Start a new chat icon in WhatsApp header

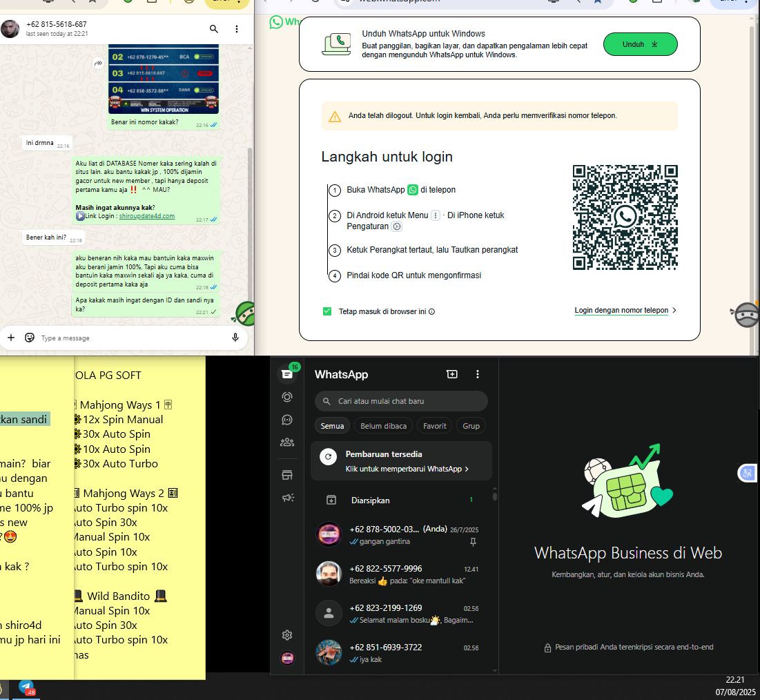(451, 374)
